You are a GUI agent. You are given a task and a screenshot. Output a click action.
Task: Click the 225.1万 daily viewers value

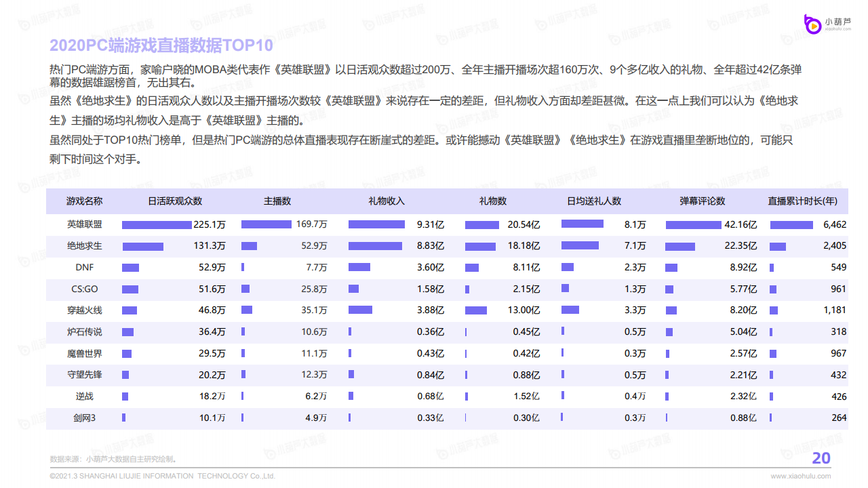210,224
